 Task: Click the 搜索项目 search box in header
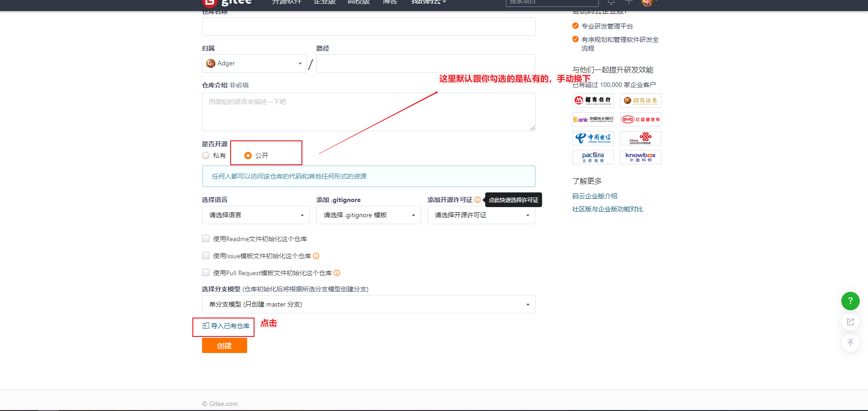[552, 3]
